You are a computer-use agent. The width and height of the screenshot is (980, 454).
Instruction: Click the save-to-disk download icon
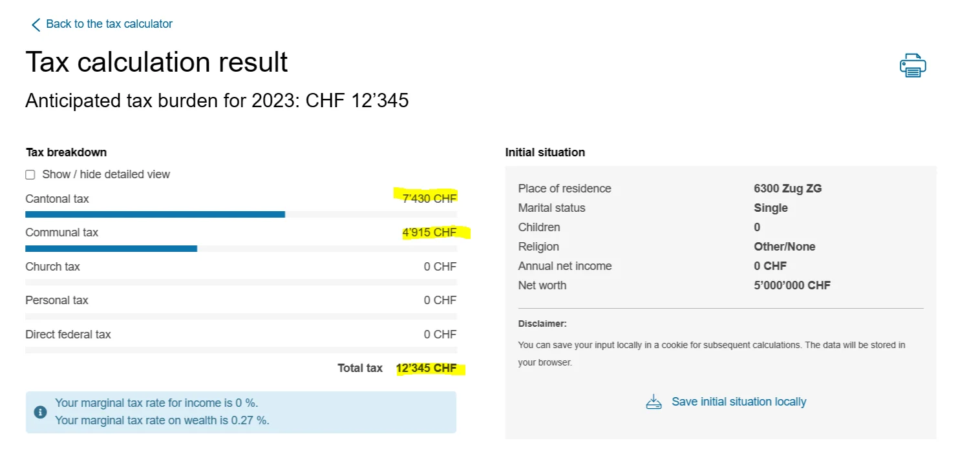tap(654, 402)
